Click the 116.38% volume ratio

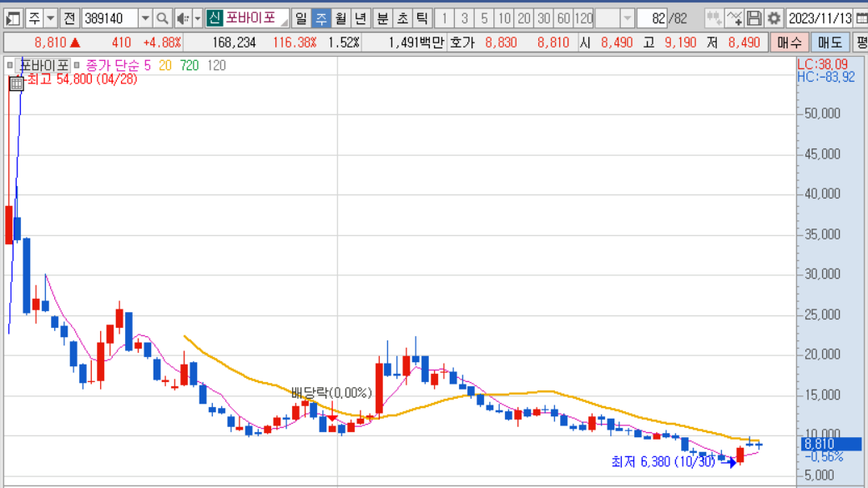tap(295, 43)
